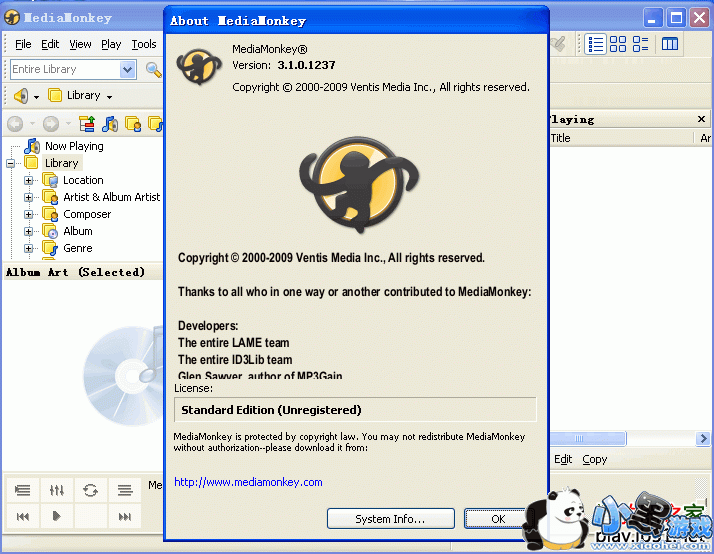Open the Entire Library search dropdown
Viewport: 714px width, 554px height.
(128, 70)
